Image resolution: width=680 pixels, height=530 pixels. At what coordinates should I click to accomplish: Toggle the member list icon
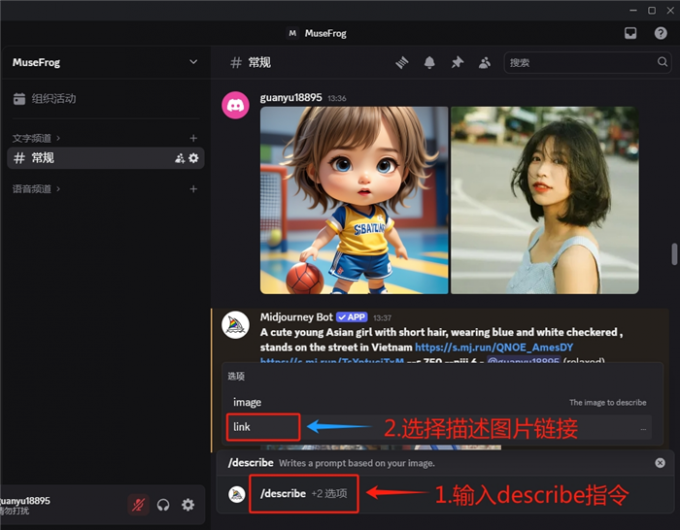pyautogui.click(x=484, y=62)
